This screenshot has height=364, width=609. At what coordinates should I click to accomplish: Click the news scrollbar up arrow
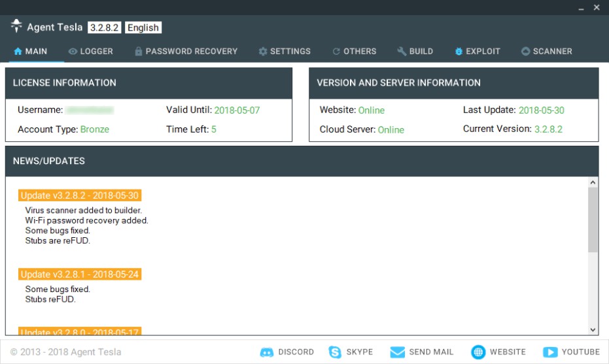pos(593,182)
